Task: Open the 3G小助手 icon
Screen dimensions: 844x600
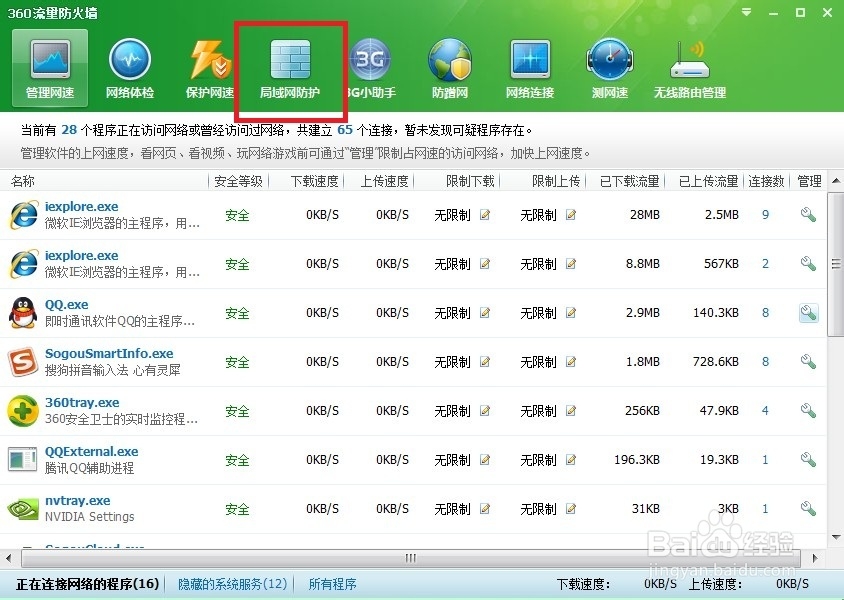Action: 370,69
